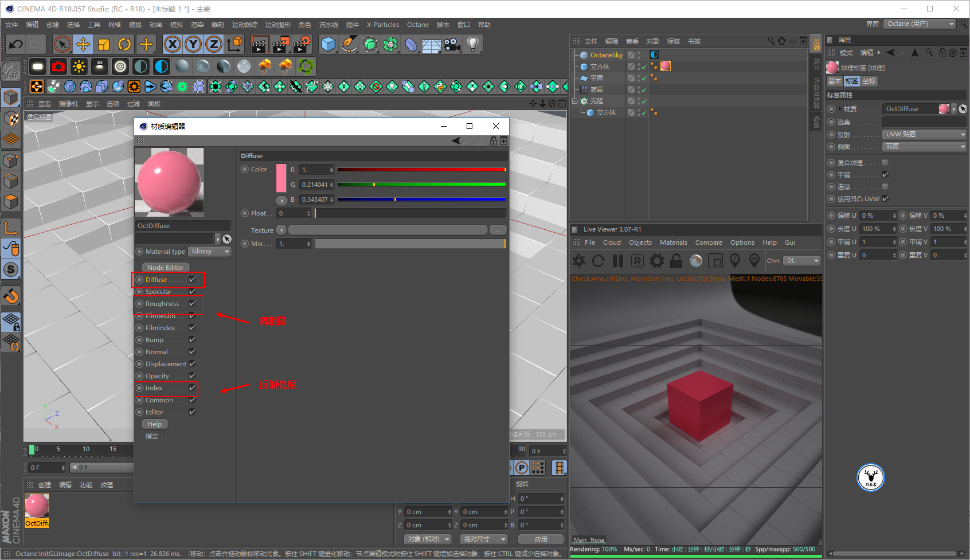Click the Render View clapperboard icon
Image resolution: width=970 pixels, height=560 pixels.
[x=260, y=44]
